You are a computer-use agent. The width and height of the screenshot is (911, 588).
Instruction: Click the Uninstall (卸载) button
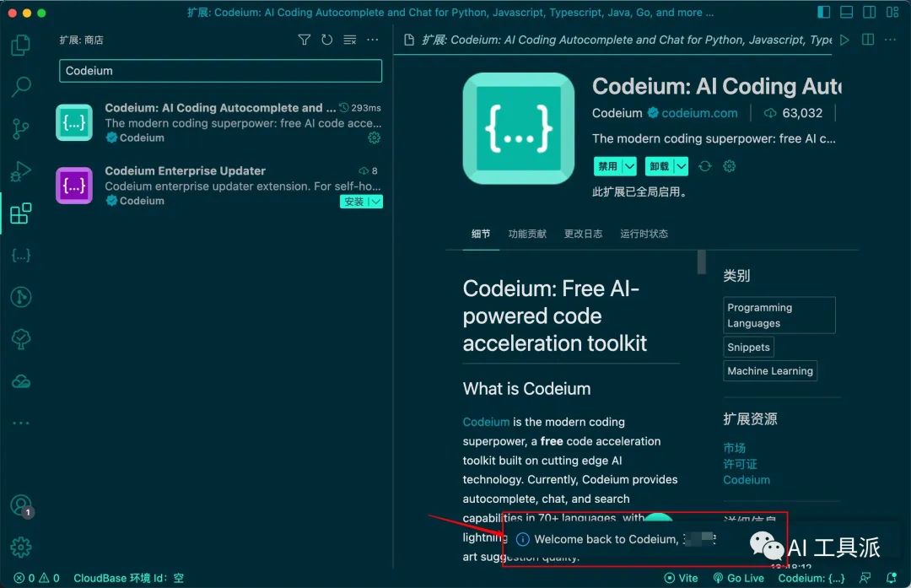[660, 166]
